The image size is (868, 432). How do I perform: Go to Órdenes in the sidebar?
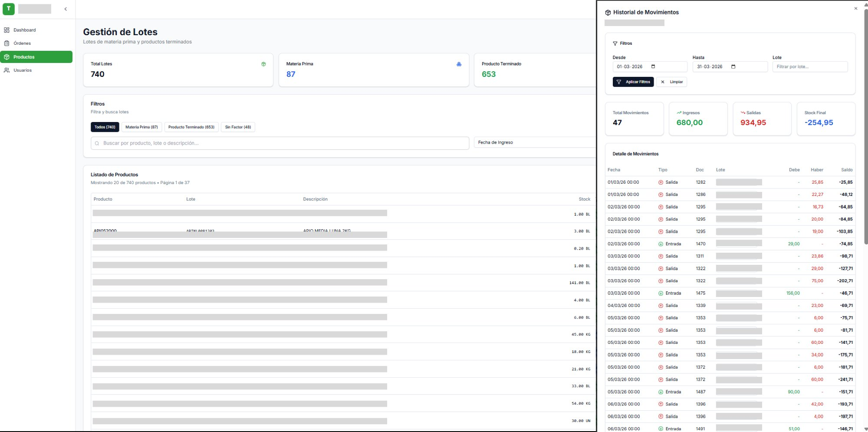pyautogui.click(x=22, y=43)
